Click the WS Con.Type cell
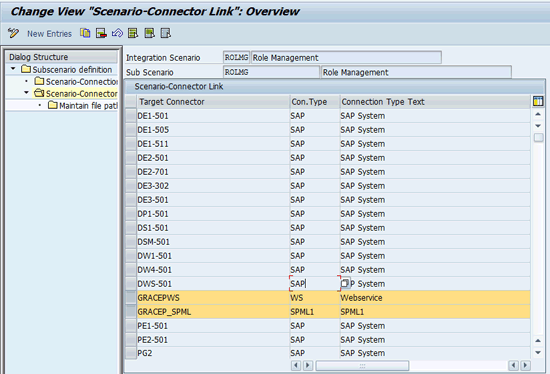Image resolution: width=550 pixels, height=374 pixels. coord(315,298)
